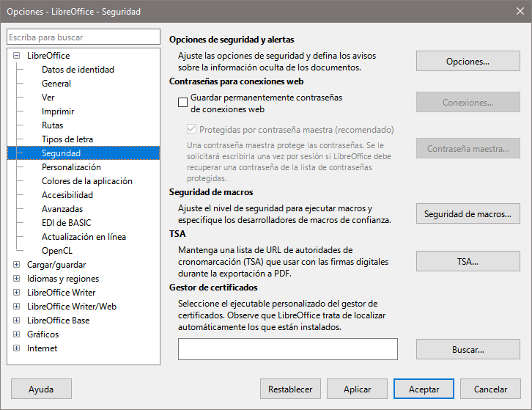Image resolution: width=532 pixels, height=410 pixels.
Task: Select Avanzadas in the tree
Action: (x=62, y=209)
